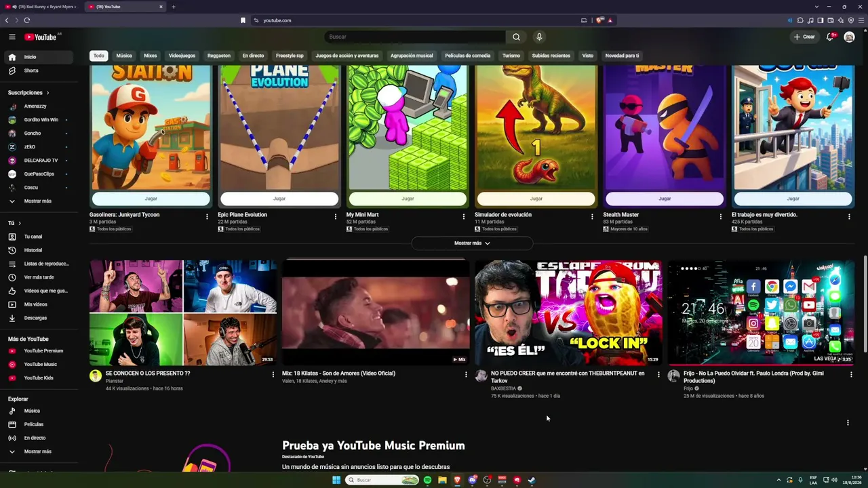Open Ver más tarde in the sidebar
This screenshot has width=868, height=488.
38,277
